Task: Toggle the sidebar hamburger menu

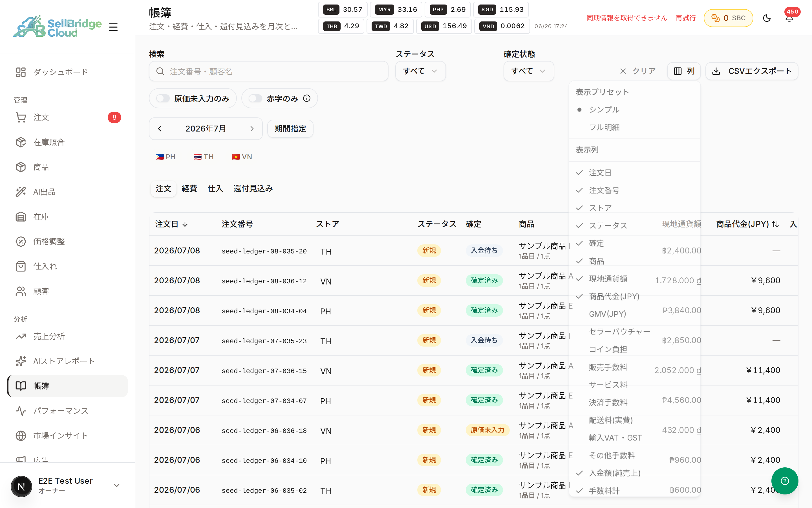Action: tap(113, 27)
